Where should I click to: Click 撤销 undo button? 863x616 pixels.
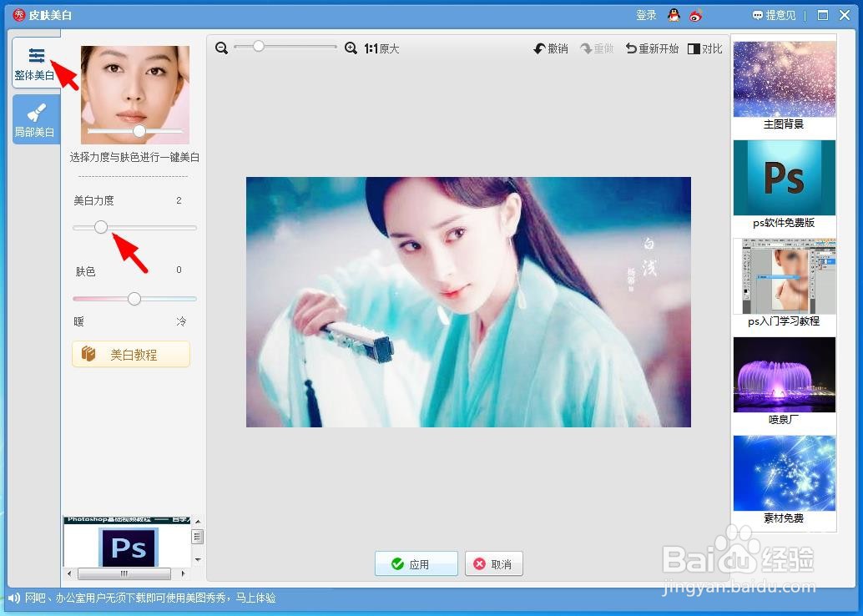550,49
